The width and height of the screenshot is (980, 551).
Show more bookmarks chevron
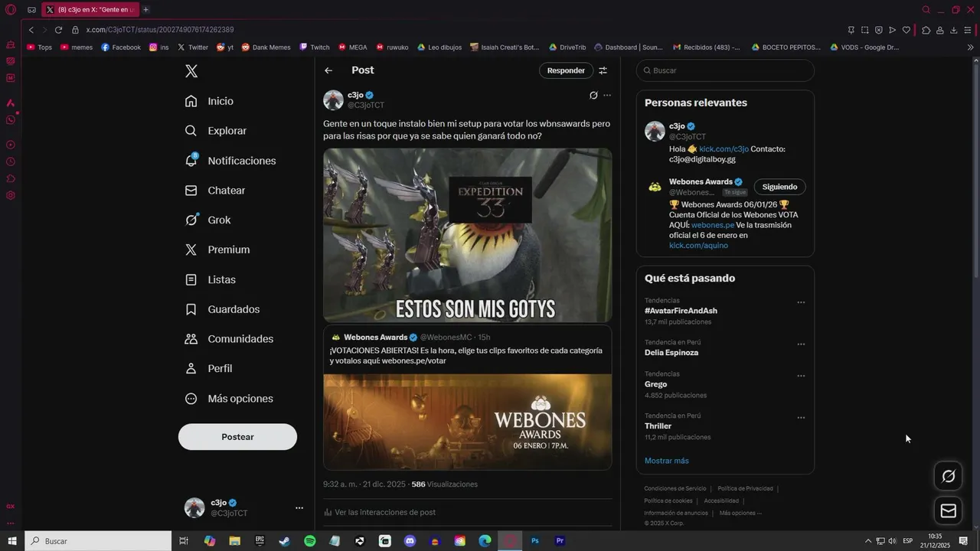[971, 47]
